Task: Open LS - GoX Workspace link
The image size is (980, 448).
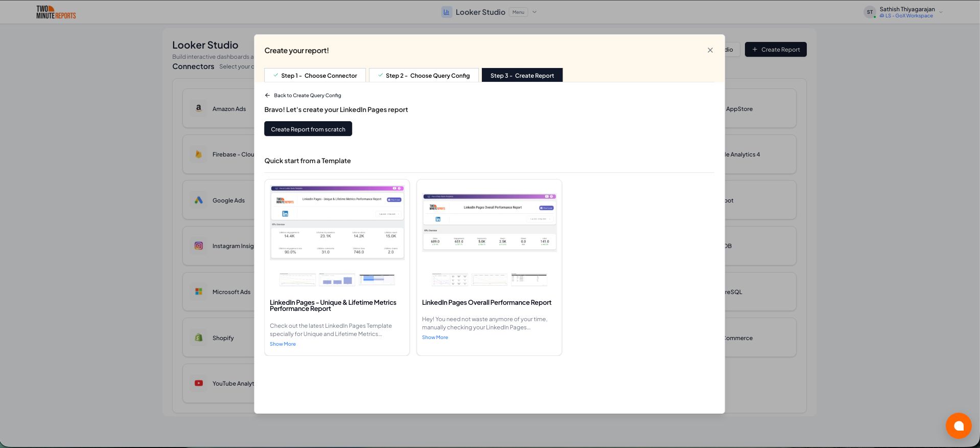Action: pos(906,16)
